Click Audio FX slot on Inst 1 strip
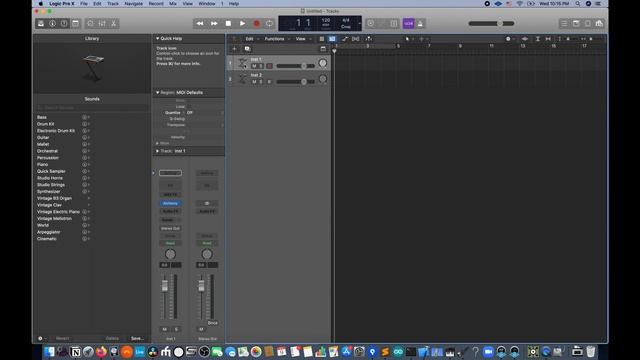The width and height of the screenshot is (640, 360). coord(170,212)
